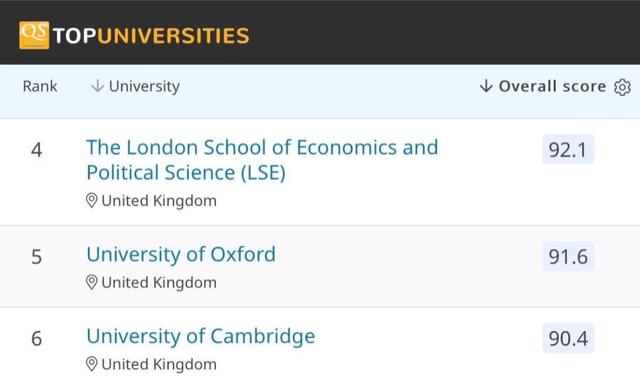Click the Rank column header
Image resolution: width=640 pixels, height=379 pixels.
click(x=40, y=86)
